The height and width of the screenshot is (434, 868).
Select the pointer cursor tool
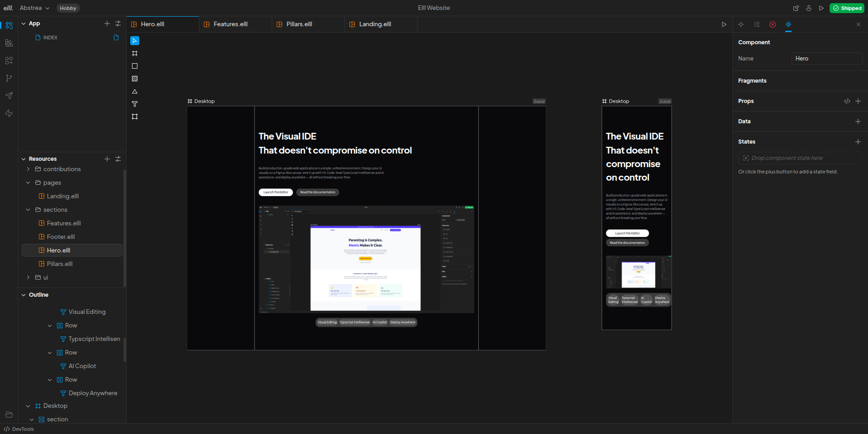click(x=135, y=41)
